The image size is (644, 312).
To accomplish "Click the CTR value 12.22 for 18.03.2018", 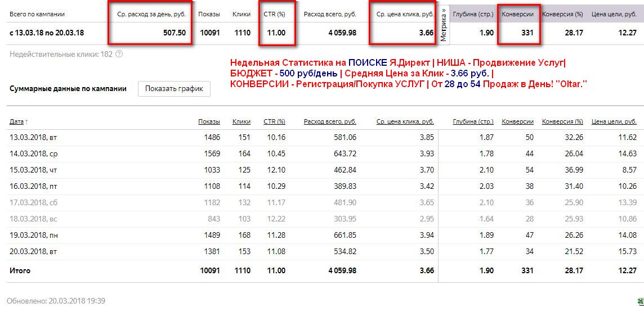I will pos(276,219).
